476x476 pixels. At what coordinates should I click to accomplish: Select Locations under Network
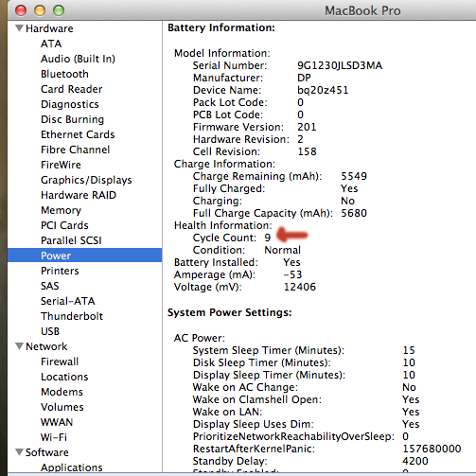64,377
